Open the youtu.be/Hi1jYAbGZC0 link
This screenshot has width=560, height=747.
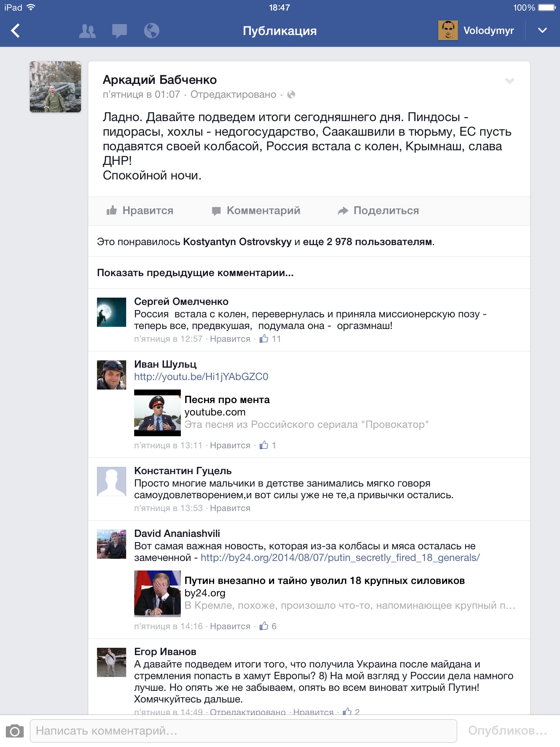(x=201, y=377)
